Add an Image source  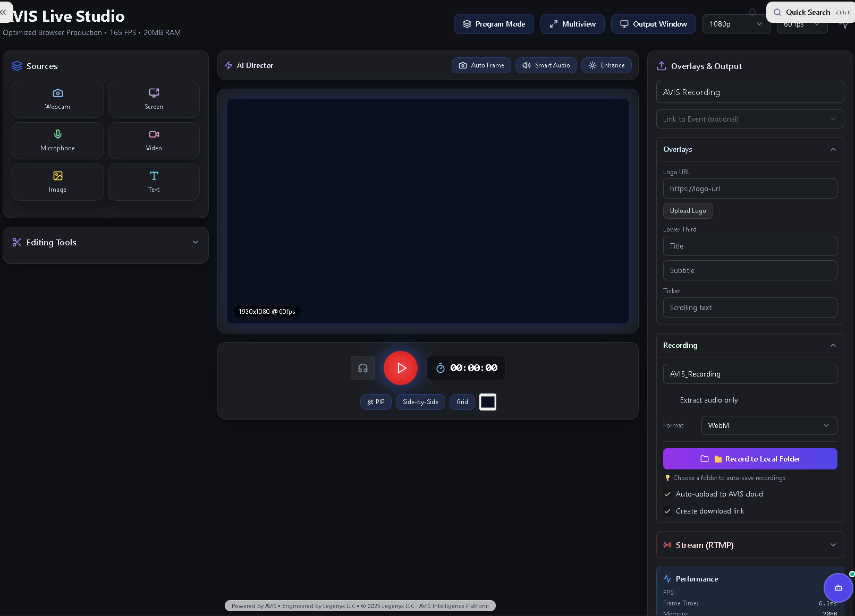[57, 182]
